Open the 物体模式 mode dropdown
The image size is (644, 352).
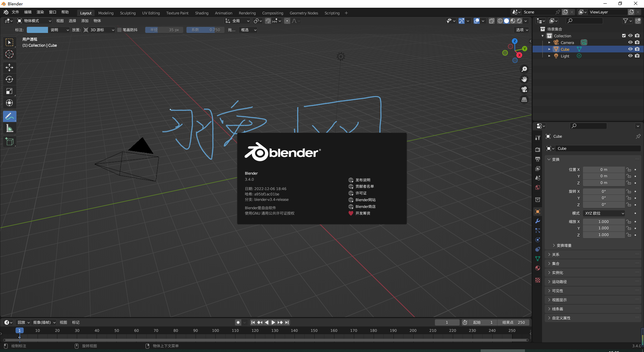[34, 21]
